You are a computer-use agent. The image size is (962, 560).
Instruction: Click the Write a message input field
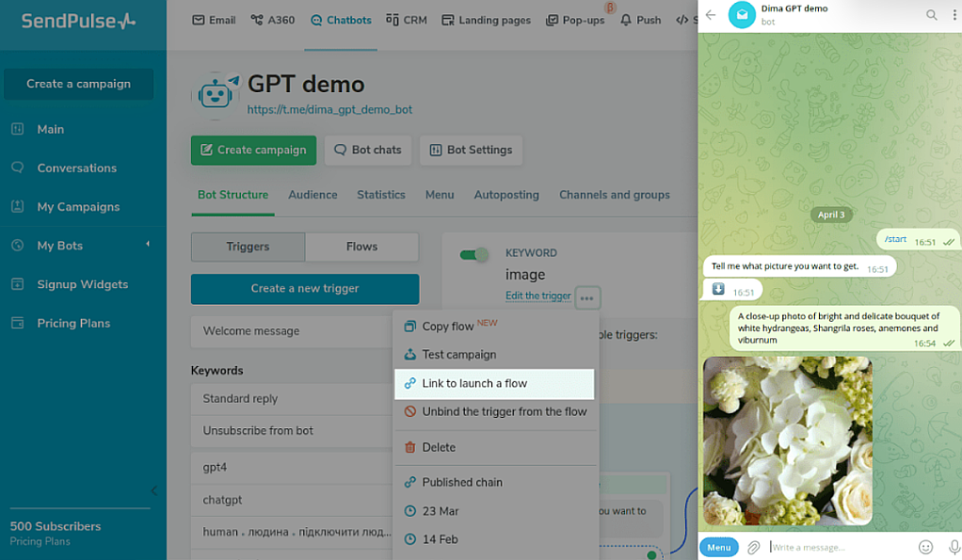coord(841,547)
